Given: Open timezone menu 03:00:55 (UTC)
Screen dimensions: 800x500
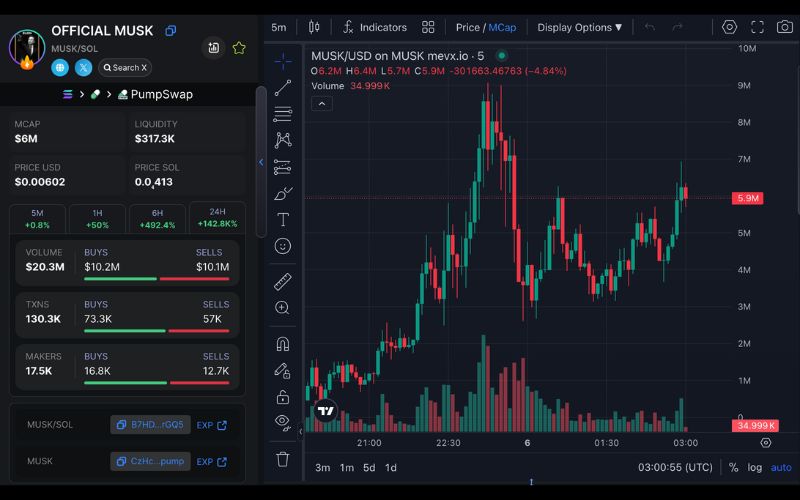Looking at the screenshot, I should (675, 467).
